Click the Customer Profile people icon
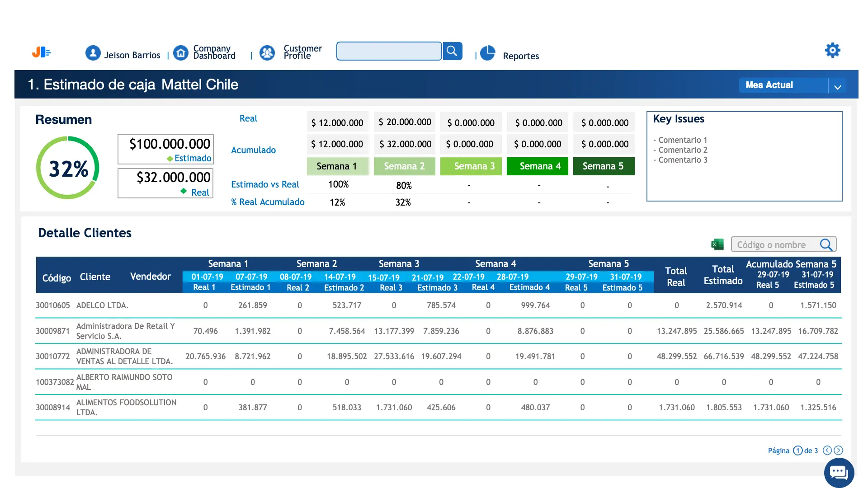Screen dimensions: 868x488 pyautogui.click(x=267, y=53)
